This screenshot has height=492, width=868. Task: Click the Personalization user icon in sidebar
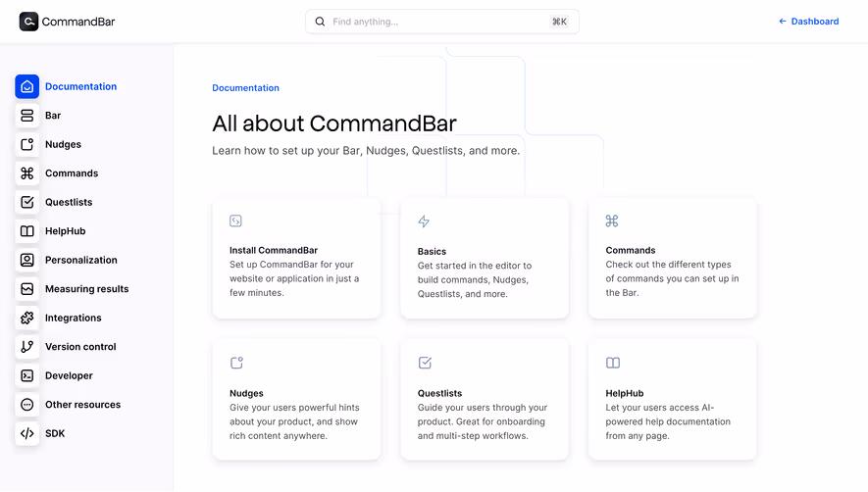[27, 260]
